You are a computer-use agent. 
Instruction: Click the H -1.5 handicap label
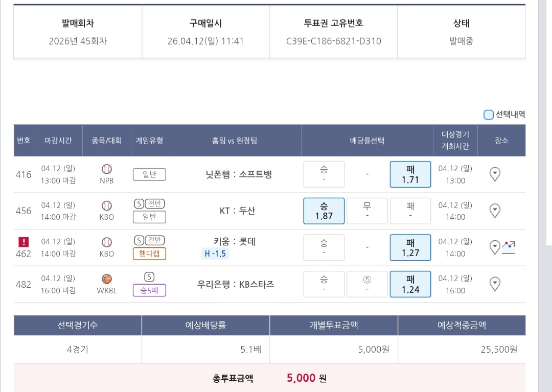(x=216, y=253)
